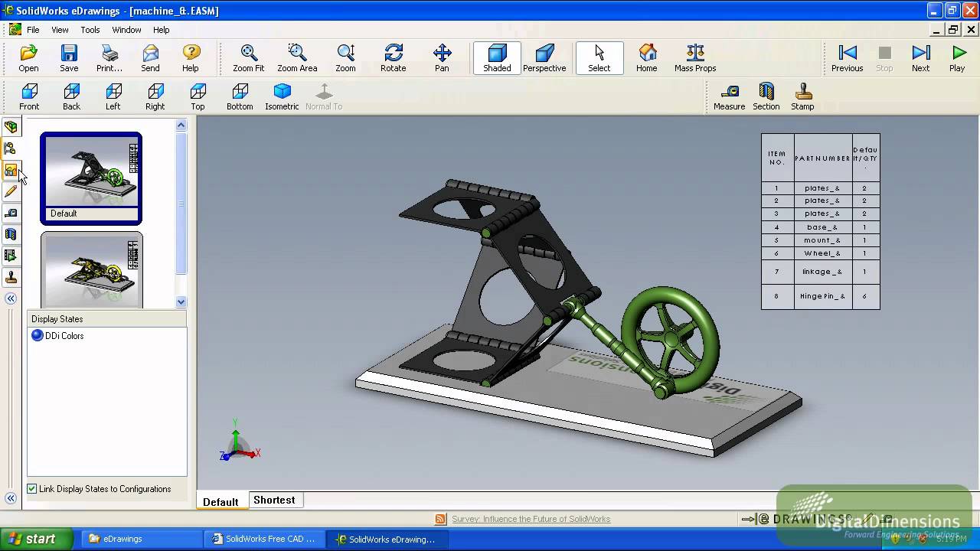Select the Shaded display mode
The width and height of the screenshot is (980, 551).
coord(496,57)
